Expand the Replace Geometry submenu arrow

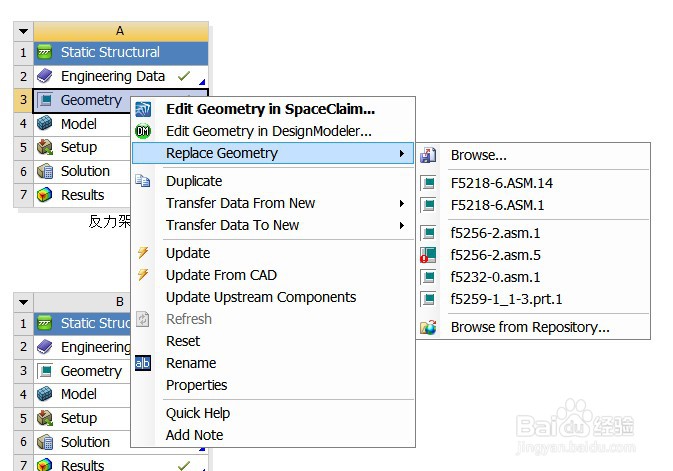click(x=402, y=153)
